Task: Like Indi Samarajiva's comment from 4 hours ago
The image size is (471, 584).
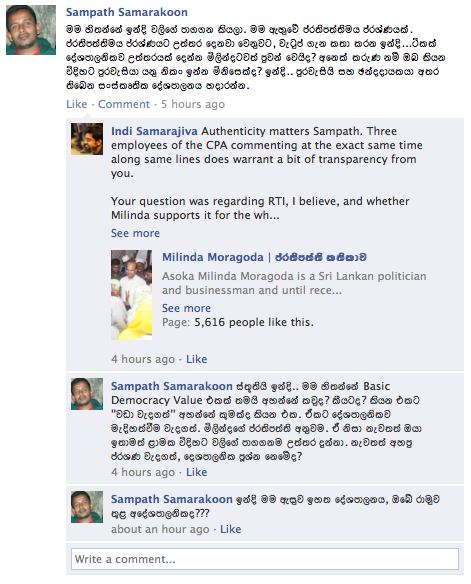Action: [197, 359]
